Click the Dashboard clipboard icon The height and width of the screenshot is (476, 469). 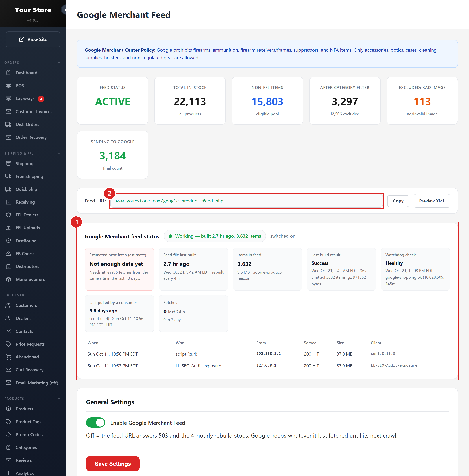click(8, 73)
